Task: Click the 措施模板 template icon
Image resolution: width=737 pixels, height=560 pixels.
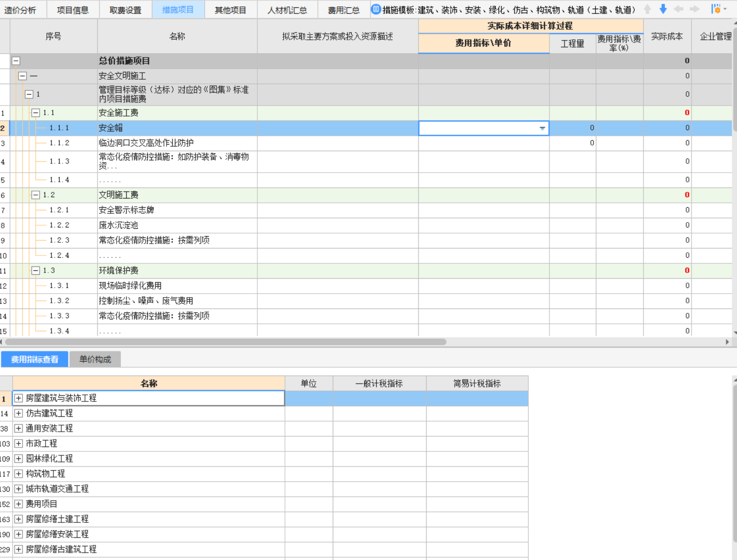Action: [x=376, y=9]
